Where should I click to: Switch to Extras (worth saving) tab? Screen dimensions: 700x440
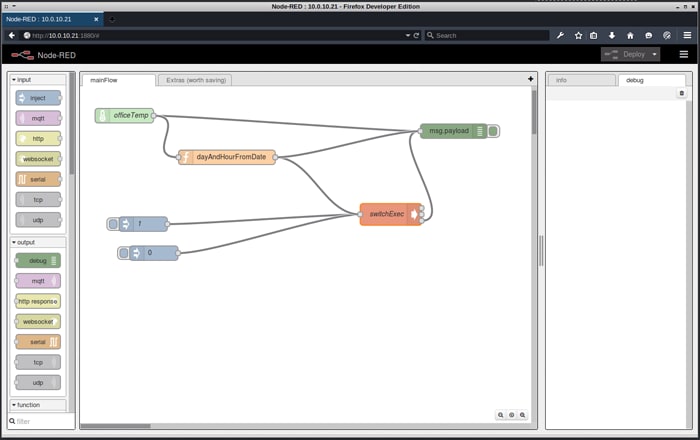pyautogui.click(x=196, y=80)
